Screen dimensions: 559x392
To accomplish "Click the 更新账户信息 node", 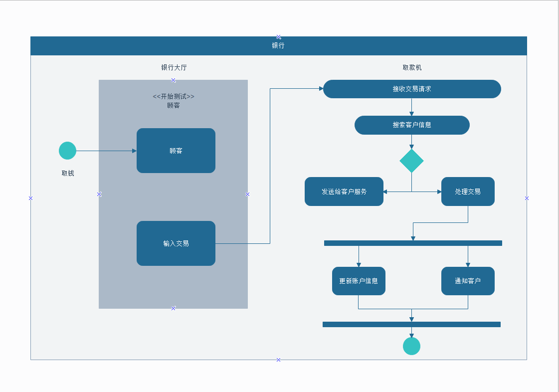I will coord(359,281).
